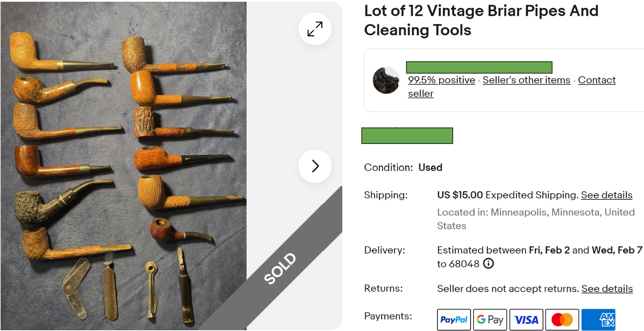Click the Mastercard payment icon
This screenshot has height=331, width=644.
[x=562, y=319]
